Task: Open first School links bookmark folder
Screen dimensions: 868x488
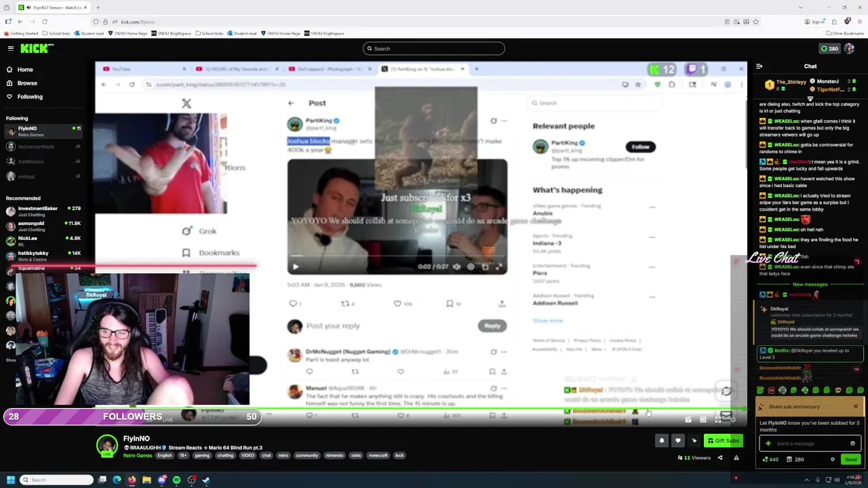Action: point(56,33)
